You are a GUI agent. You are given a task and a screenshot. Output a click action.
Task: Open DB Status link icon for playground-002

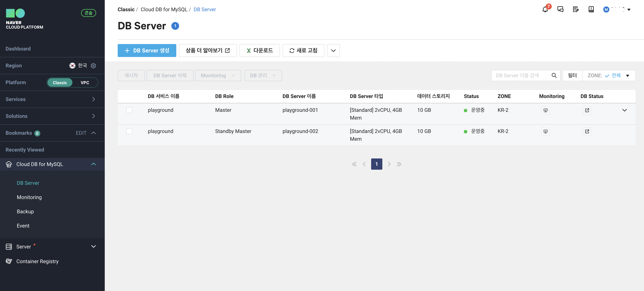(587, 131)
